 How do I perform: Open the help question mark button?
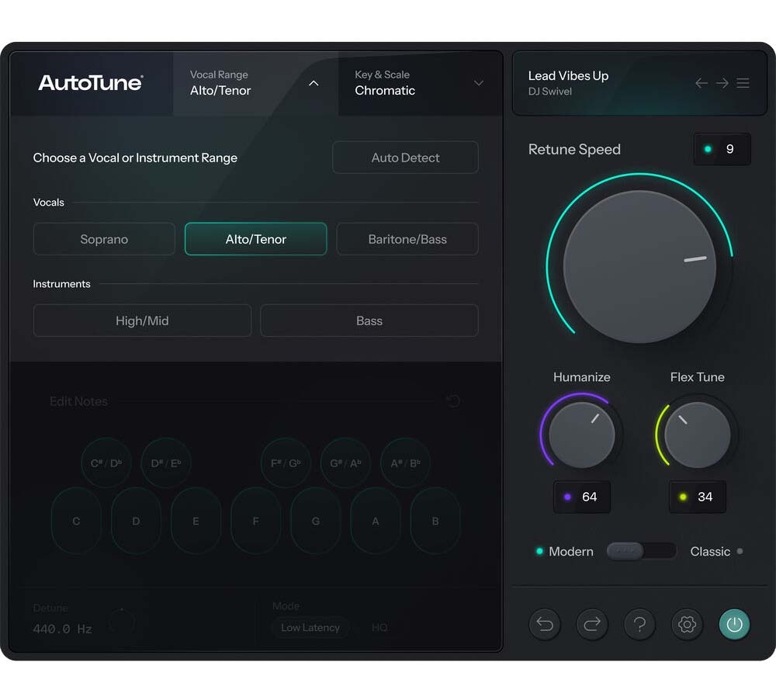(x=639, y=624)
